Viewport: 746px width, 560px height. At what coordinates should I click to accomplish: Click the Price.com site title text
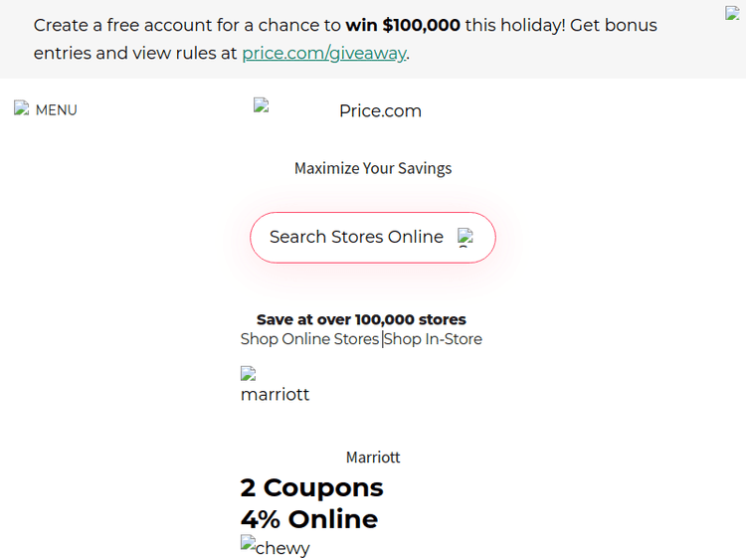(x=380, y=111)
